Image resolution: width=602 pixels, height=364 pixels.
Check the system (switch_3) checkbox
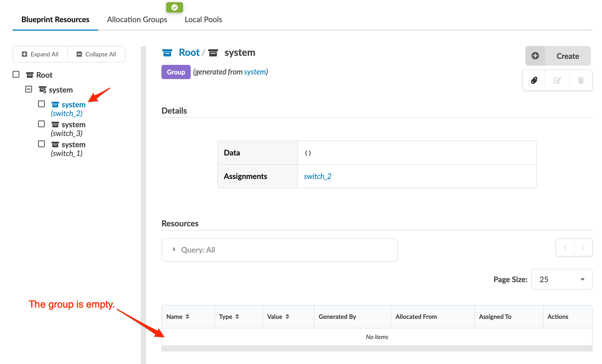click(x=41, y=124)
